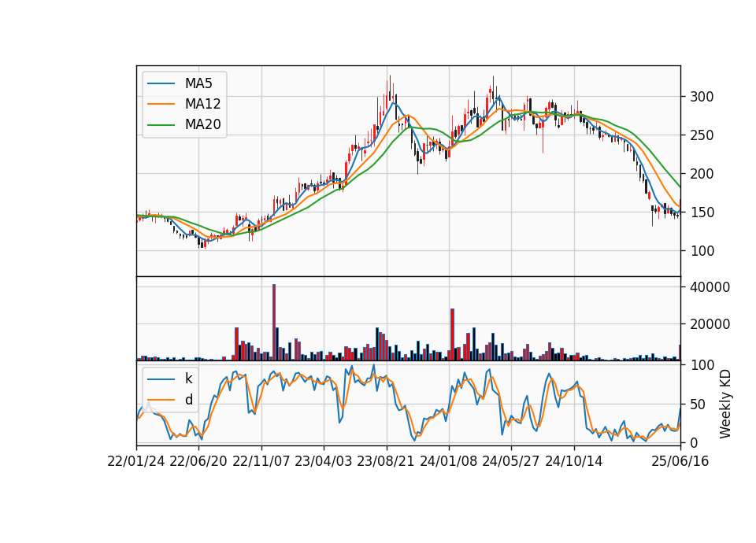Click the MA12 legend label
The width and height of the screenshot is (756, 543).
tap(202, 104)
